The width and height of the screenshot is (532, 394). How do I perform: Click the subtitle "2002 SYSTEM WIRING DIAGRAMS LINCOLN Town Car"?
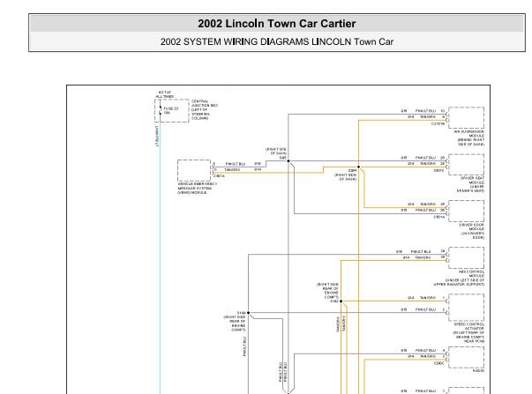click(x=277, y=41)
